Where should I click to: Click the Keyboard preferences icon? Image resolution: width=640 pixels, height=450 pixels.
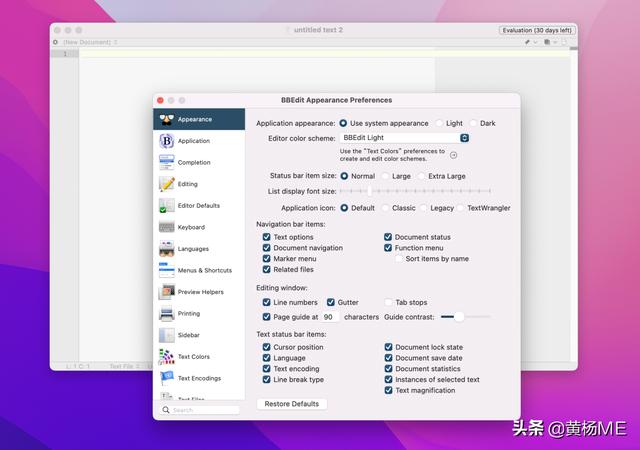pos(166,227)
